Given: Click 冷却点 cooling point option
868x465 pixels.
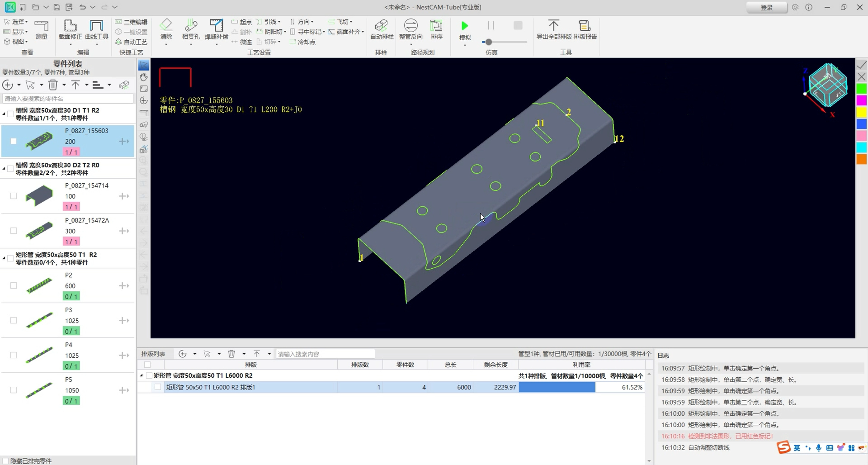Looking at the screenshot, I should tap(302, 42).
